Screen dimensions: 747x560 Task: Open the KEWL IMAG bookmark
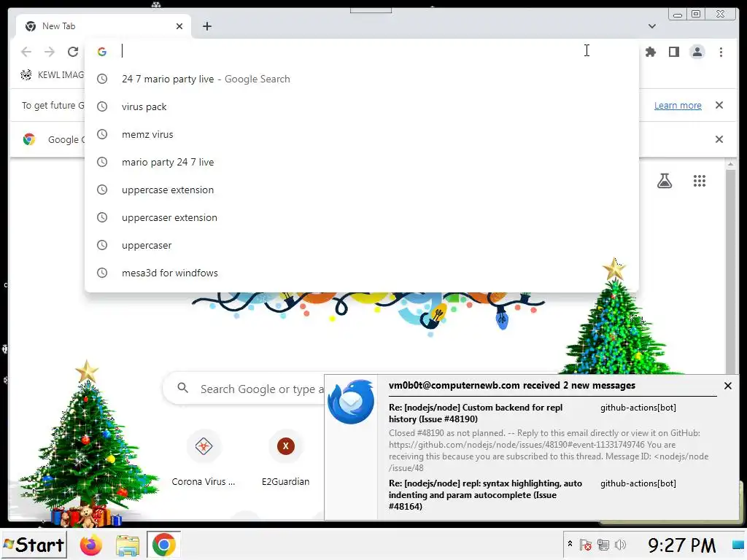click(53, 75)
